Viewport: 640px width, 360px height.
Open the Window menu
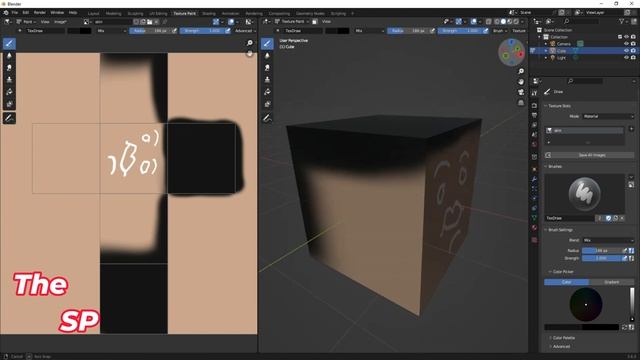(x=57, y=13)
